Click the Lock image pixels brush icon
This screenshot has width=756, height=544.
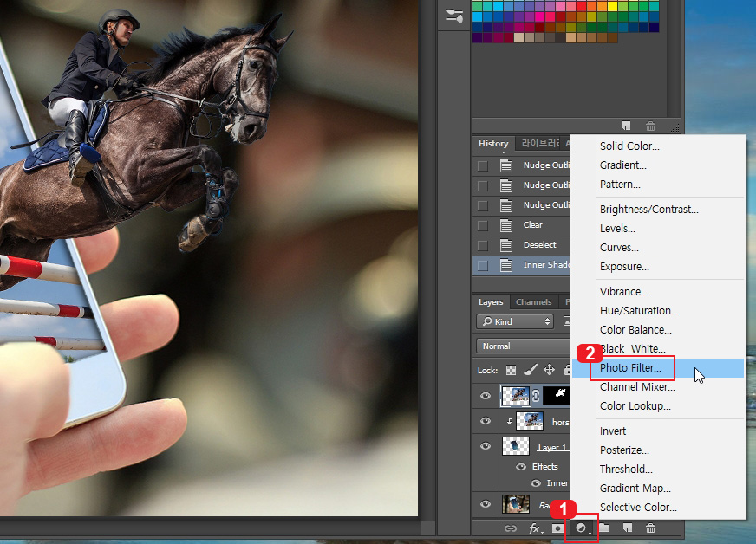[x=531, y=369]
